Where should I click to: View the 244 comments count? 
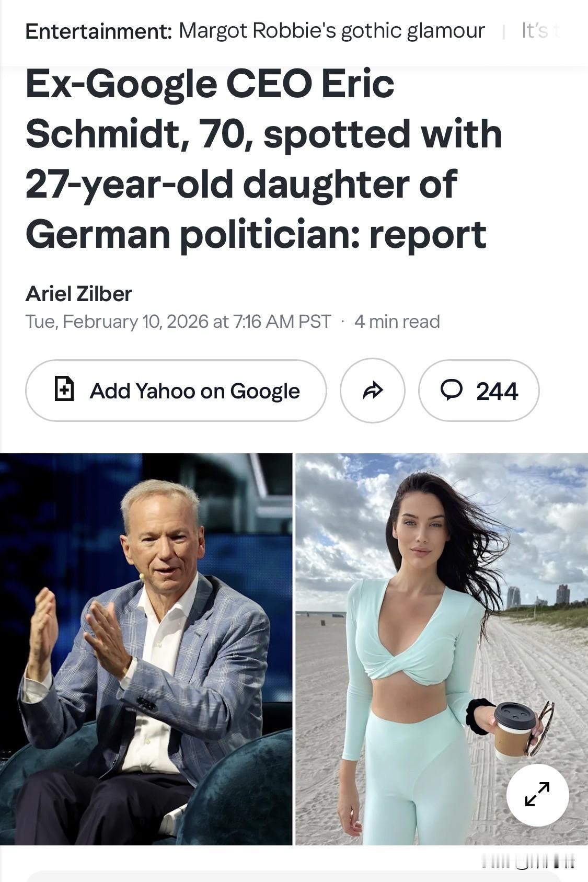(x=497, y=391)
